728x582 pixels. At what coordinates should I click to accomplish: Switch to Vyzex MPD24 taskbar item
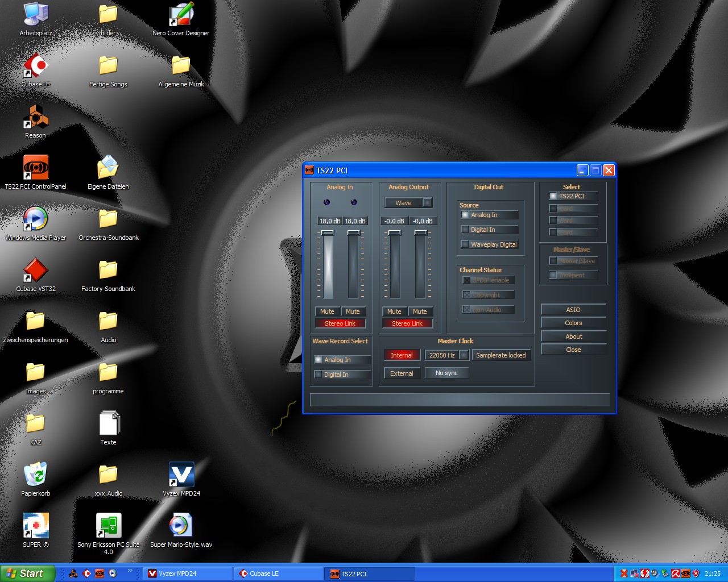[x=187, y=573]
